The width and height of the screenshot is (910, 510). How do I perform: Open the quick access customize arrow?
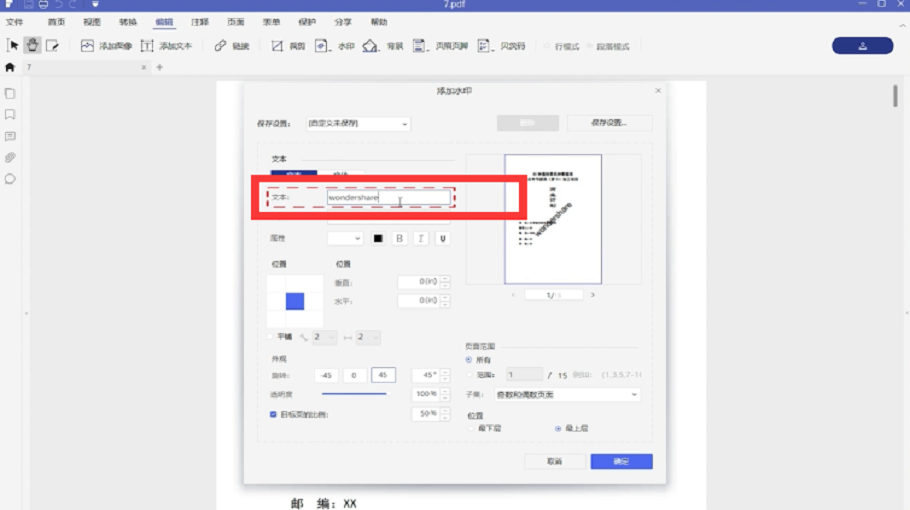coord(95,4)
